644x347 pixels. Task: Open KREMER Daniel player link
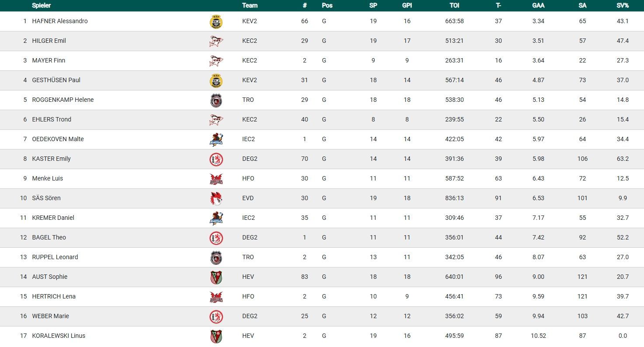53,218
